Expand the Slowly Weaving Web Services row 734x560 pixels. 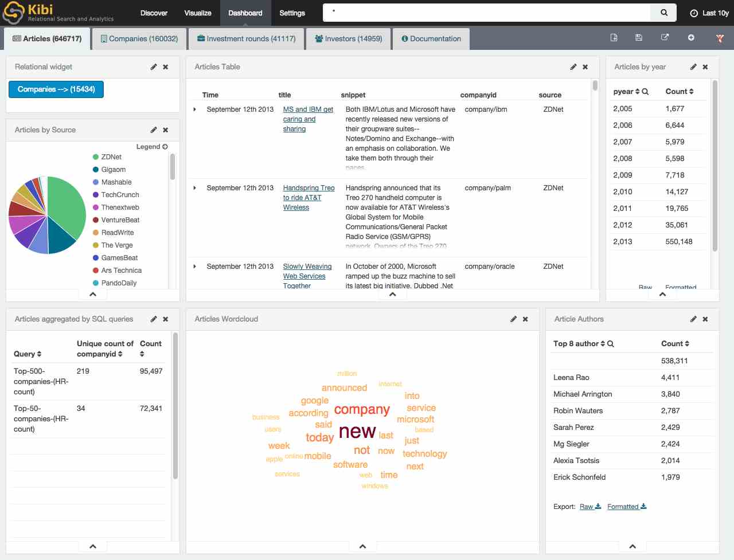(x=195, y=267)
